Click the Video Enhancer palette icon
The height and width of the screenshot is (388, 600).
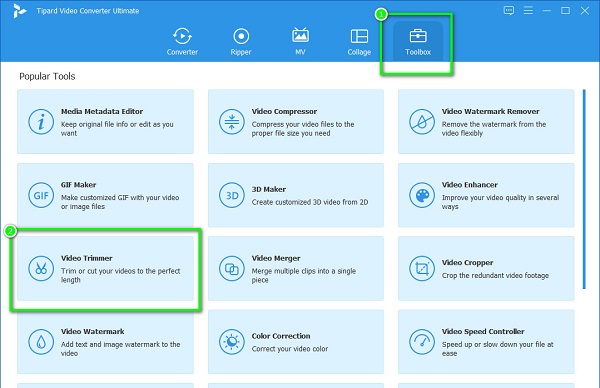click(422, 195)
